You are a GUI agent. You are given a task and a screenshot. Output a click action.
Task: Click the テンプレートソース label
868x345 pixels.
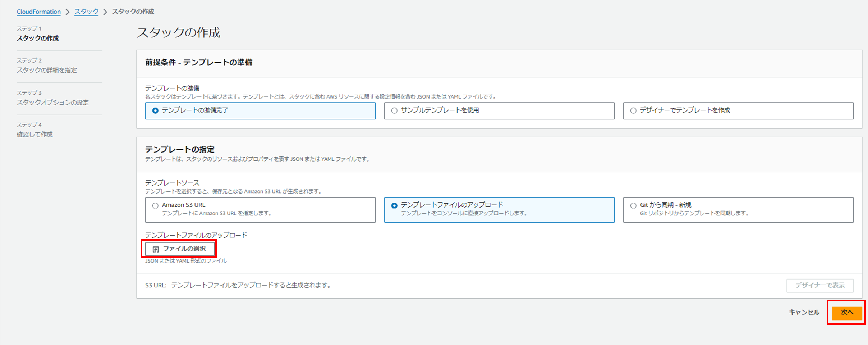172,183
